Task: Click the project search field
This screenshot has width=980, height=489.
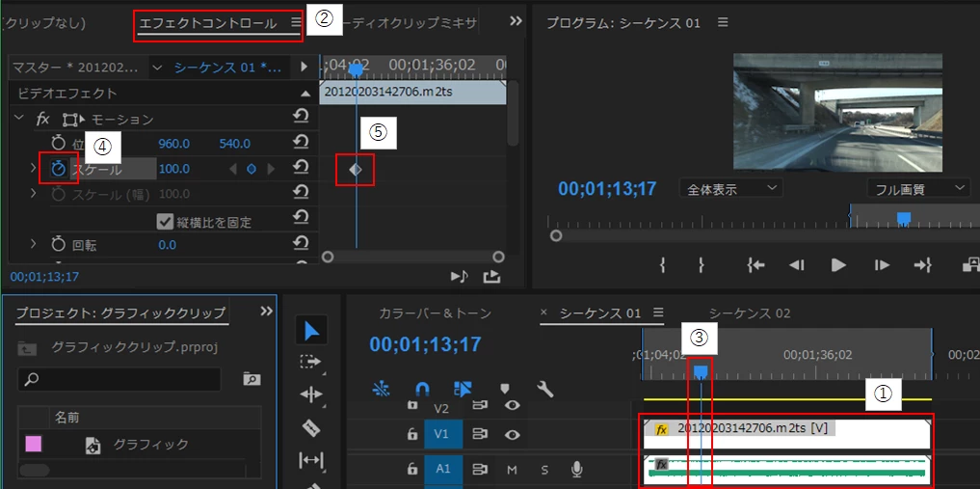Action: [x=119, y=379]
